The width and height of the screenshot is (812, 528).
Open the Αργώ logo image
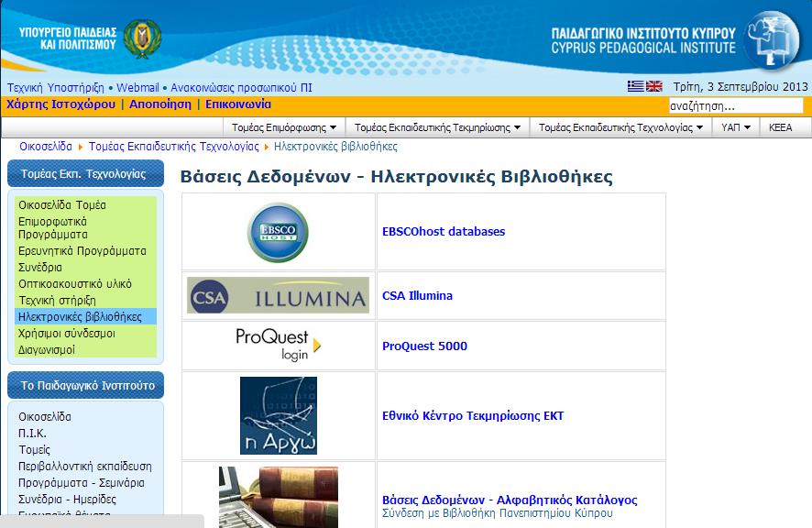279,415
